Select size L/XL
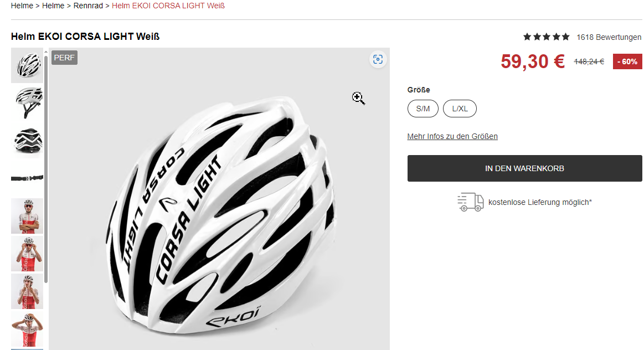The width and height of the screenshot is (644, 350). pyautogui.click(x=460, y=109)
